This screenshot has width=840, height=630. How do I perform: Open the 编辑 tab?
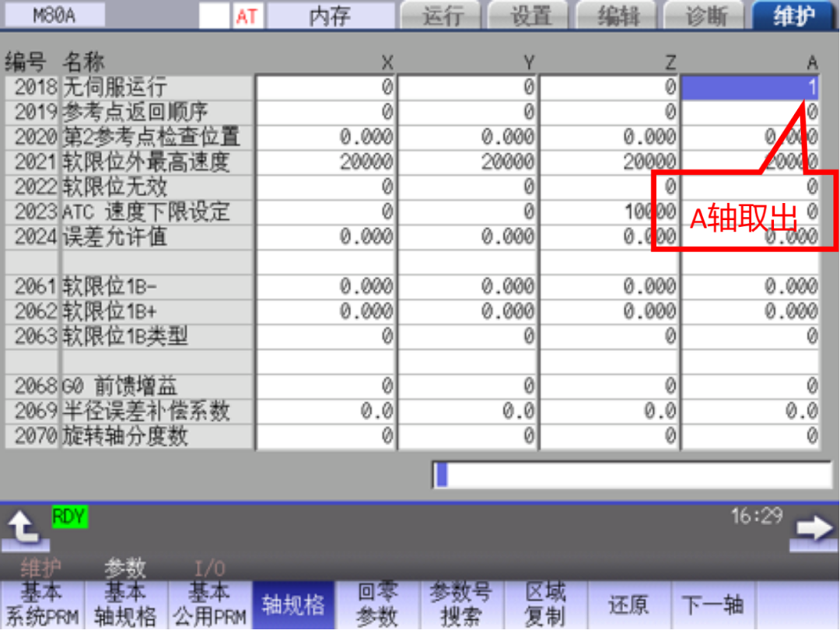pos(618,16)
